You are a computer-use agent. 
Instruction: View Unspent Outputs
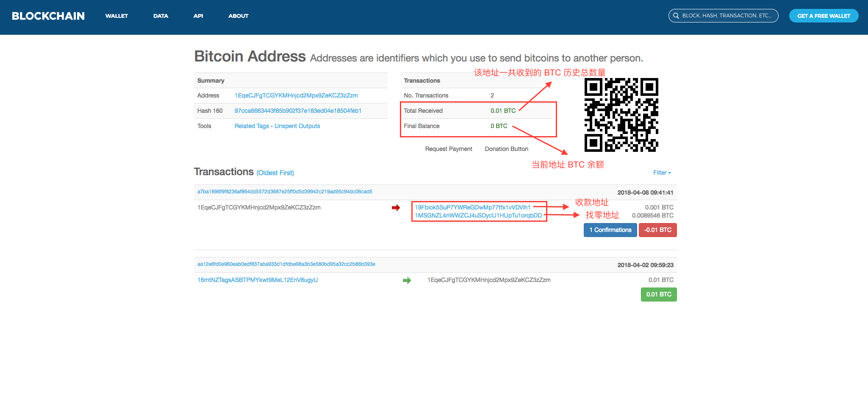coord(297,126)
